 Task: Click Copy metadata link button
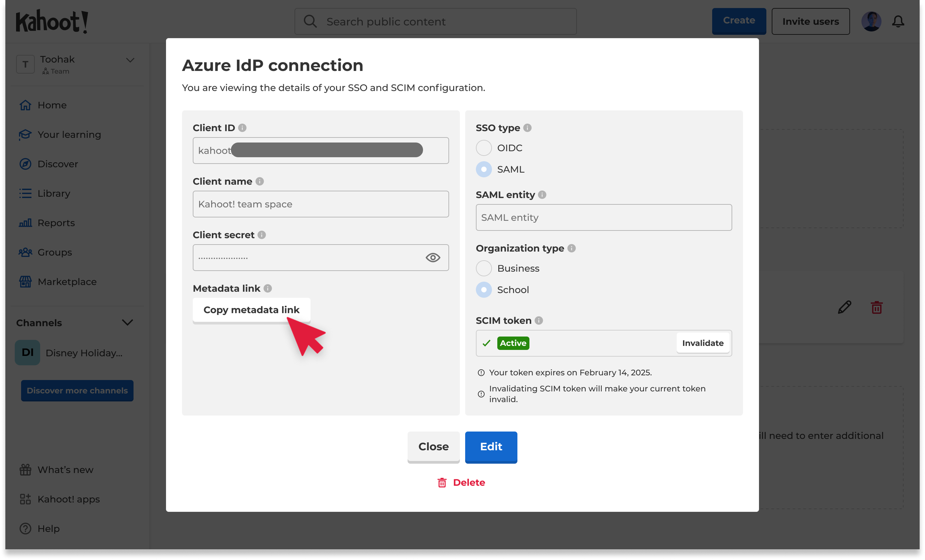click(x=252, y=310)
